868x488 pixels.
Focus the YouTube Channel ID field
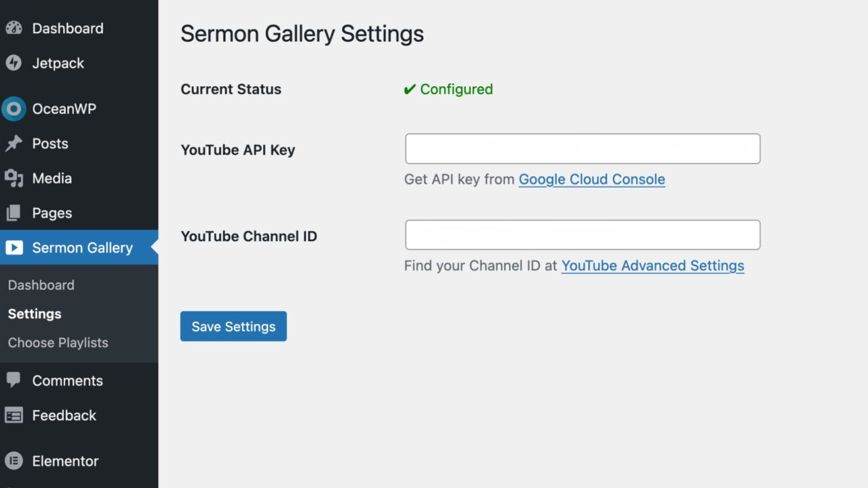tap(583, 235)
